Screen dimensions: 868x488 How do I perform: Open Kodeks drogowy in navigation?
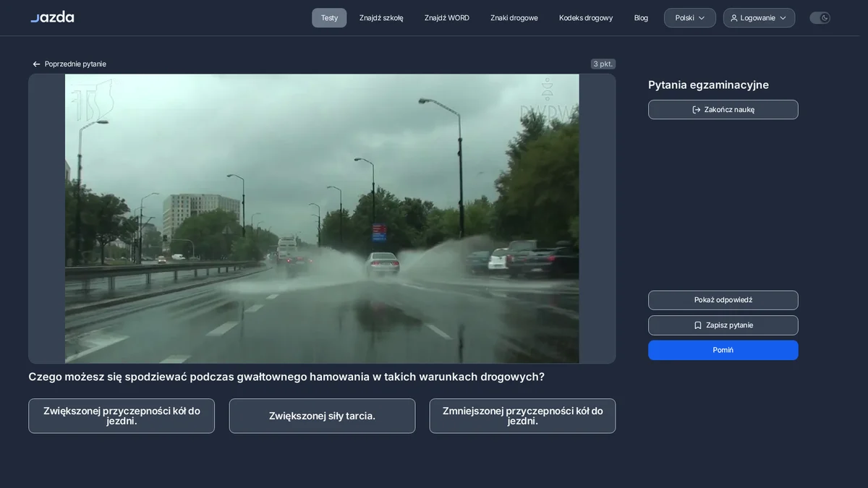(x=586, y=18)
